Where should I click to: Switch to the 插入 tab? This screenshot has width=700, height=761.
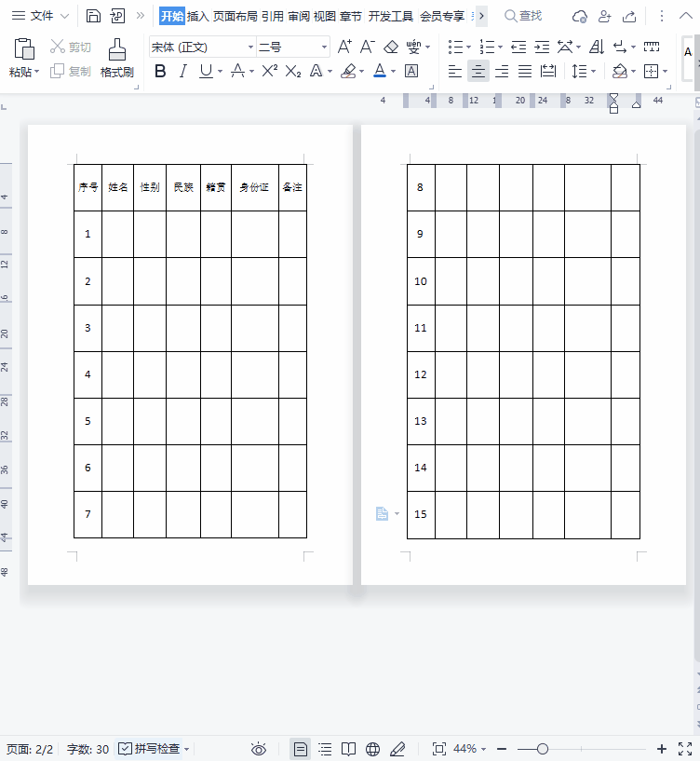(x=198, y=16)
